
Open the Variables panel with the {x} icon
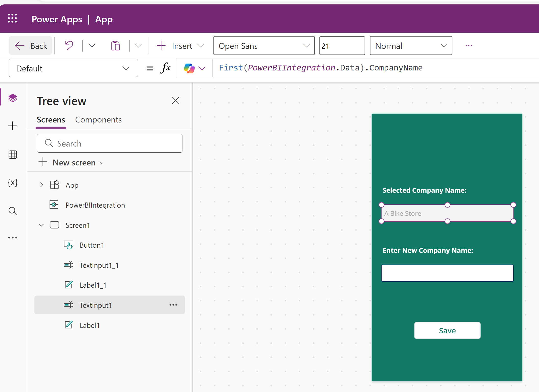pos(13,183)
